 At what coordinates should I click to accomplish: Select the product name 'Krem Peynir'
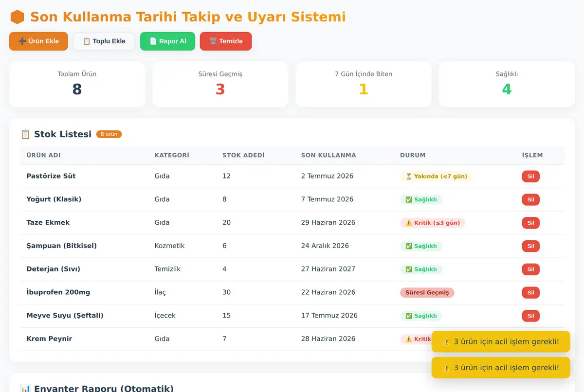[49, 339]
